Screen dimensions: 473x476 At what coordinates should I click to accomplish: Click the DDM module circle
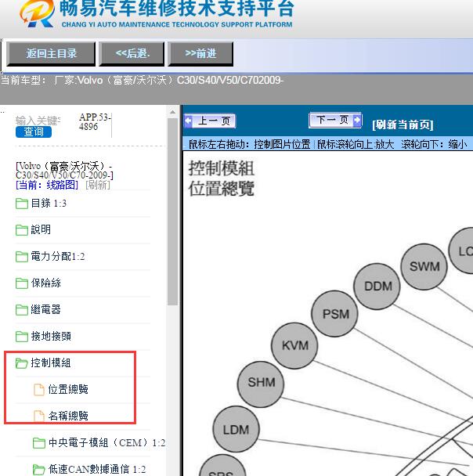click(377, 287)
